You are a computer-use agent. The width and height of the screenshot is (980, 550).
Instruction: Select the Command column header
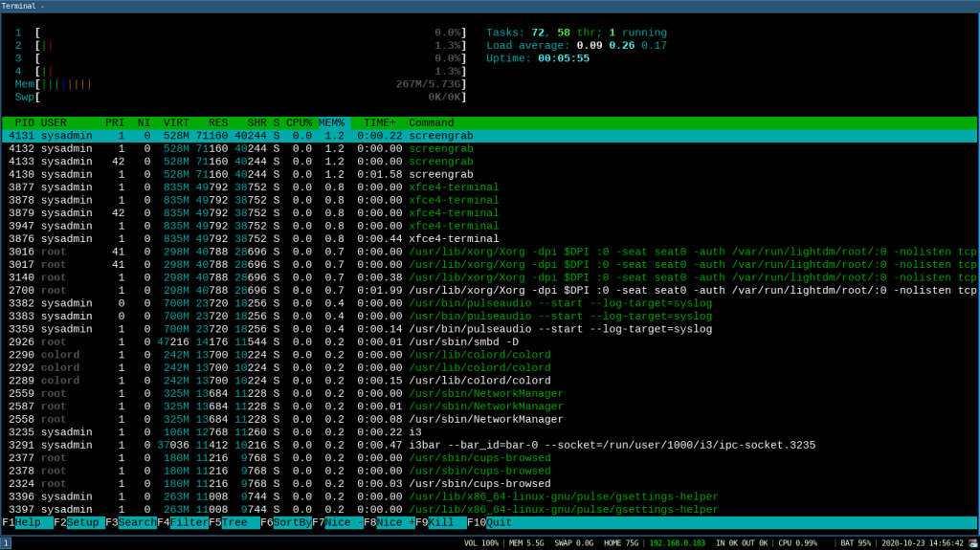(x=431, y=123)
